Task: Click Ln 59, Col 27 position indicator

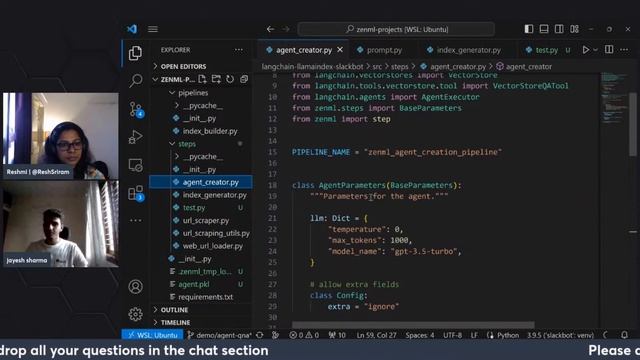Action: pyautogui.click(x=376, y=335)
